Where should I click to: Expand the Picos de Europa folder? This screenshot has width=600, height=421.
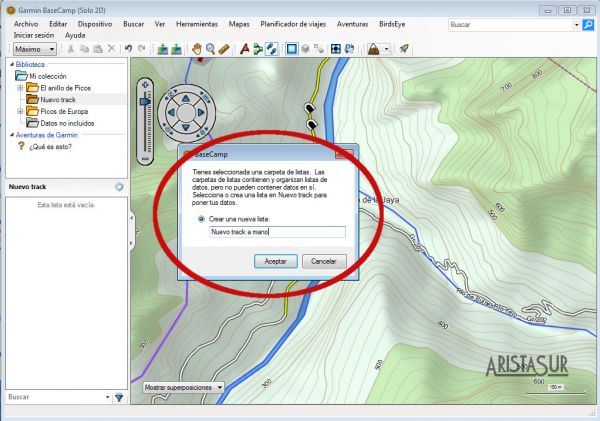click(x=20, y=111)
